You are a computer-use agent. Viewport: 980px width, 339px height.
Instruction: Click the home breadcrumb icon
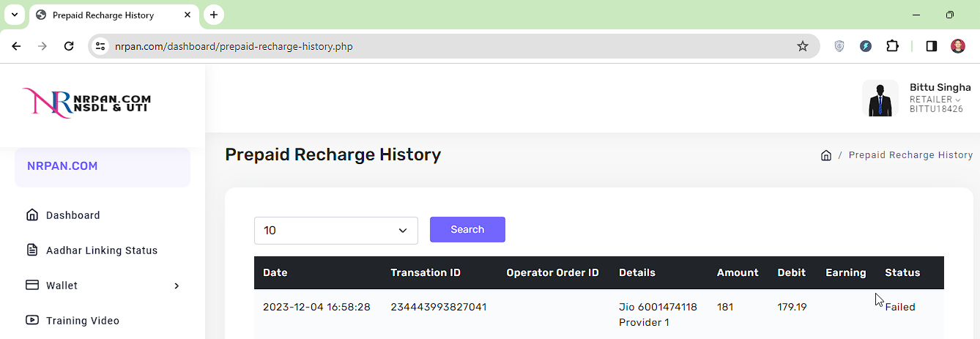(x=826, y=155)
